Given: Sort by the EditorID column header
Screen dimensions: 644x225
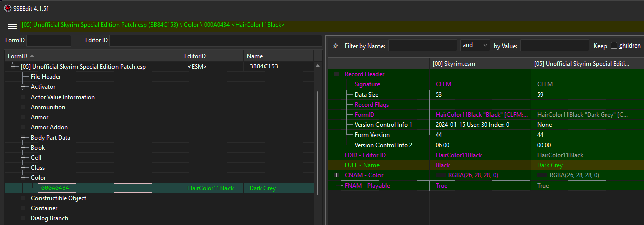Looking at the screenshot, I should 212,56.
